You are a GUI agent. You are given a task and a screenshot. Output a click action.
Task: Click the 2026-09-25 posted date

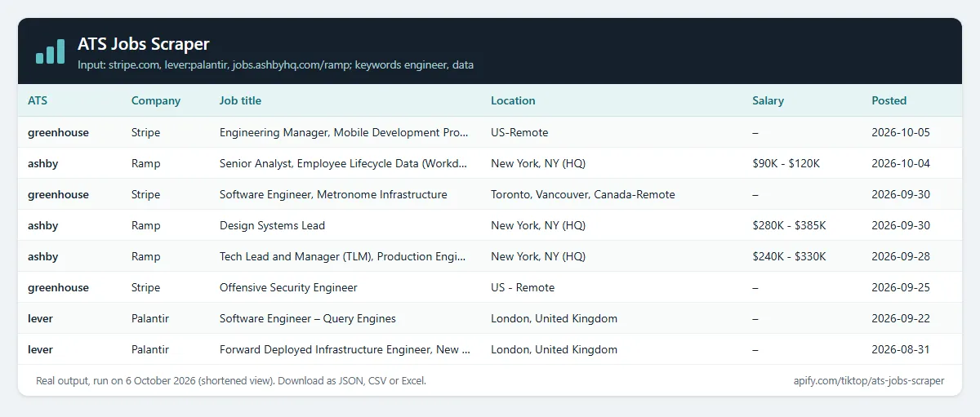(x=901, y=286)
